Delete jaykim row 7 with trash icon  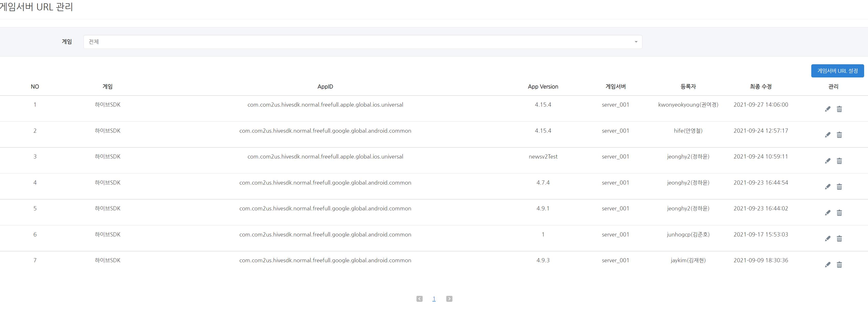[x=839, y=265]
